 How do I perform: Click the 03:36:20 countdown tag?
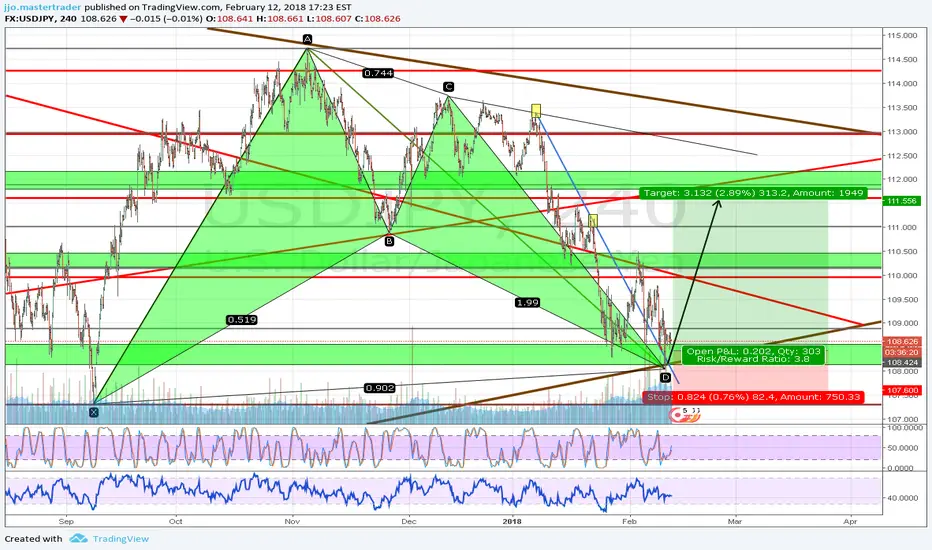click(x=902, y=352)
